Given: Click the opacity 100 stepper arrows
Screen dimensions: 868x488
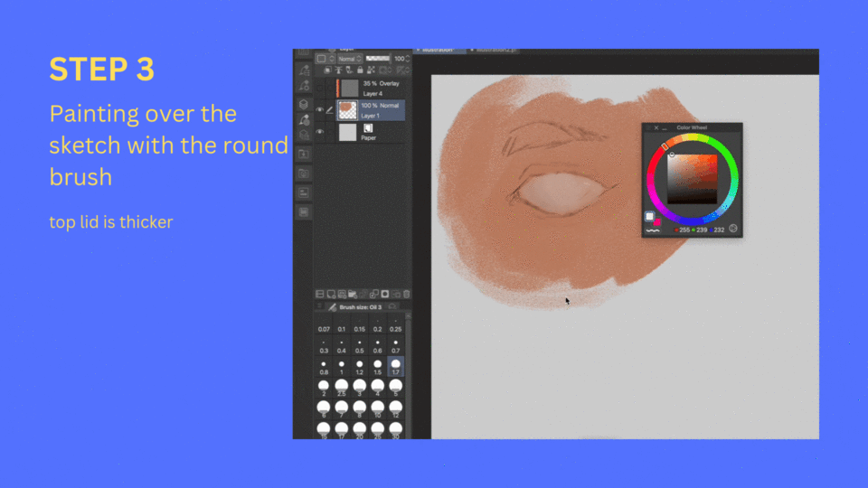Looking at the screenshot, I should click(408, 59).
